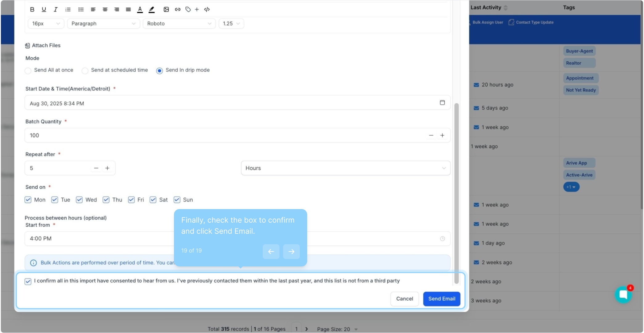Toggle bold text formatting
This screenshot has width=644, height=333.
tap(32, 9)
